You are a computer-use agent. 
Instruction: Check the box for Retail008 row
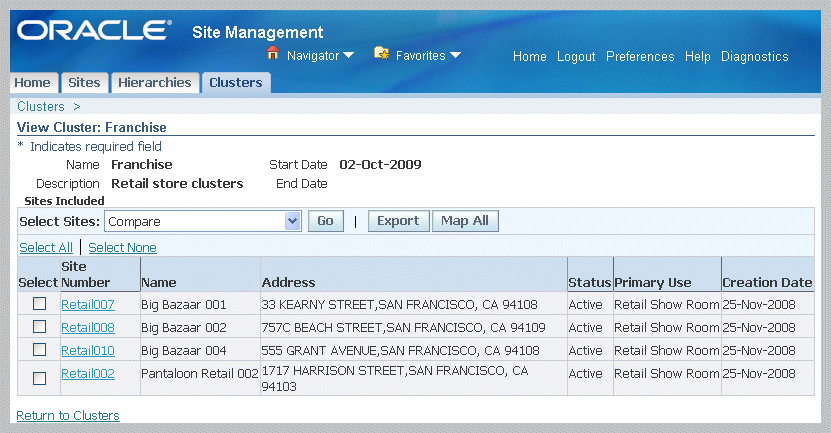point(39,326)
